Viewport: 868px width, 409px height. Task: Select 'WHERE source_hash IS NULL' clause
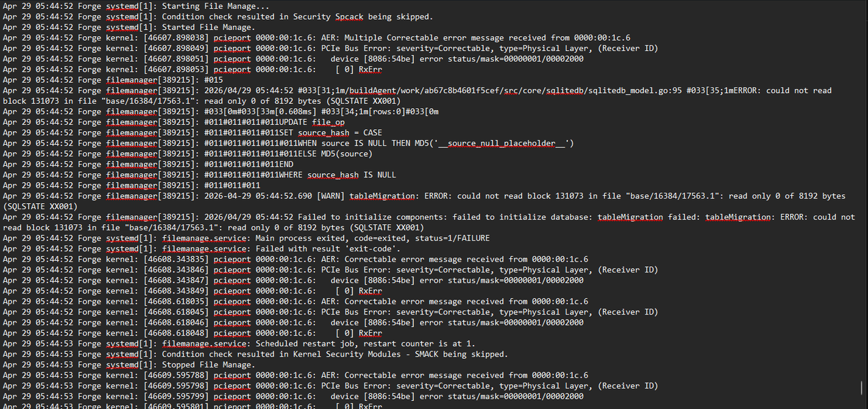point(338,175)
